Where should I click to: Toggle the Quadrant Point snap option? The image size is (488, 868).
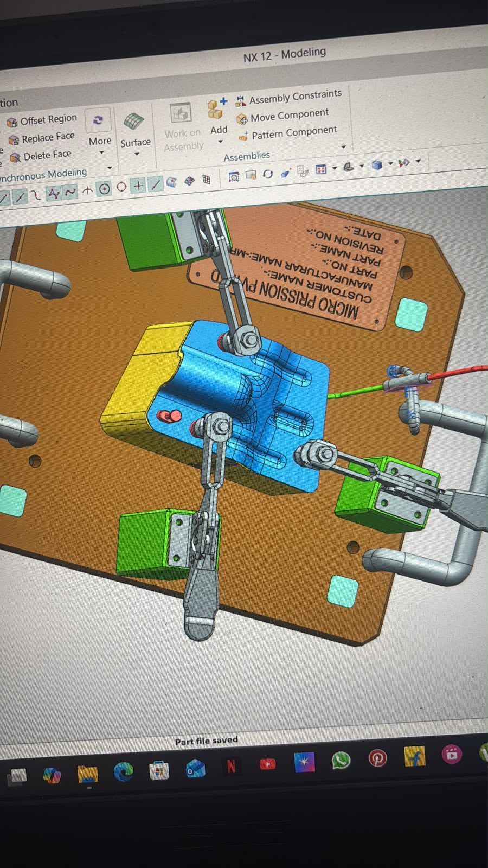(x=121, y=187)
